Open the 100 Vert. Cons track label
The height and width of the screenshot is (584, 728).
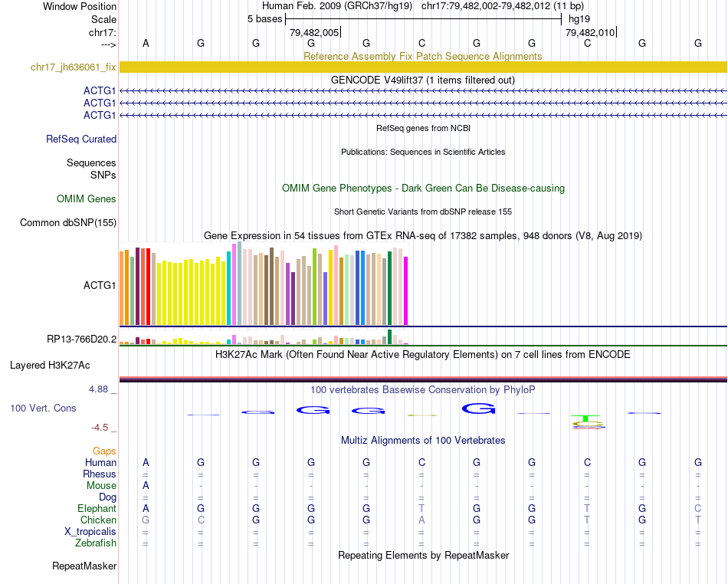coord(43,408)
